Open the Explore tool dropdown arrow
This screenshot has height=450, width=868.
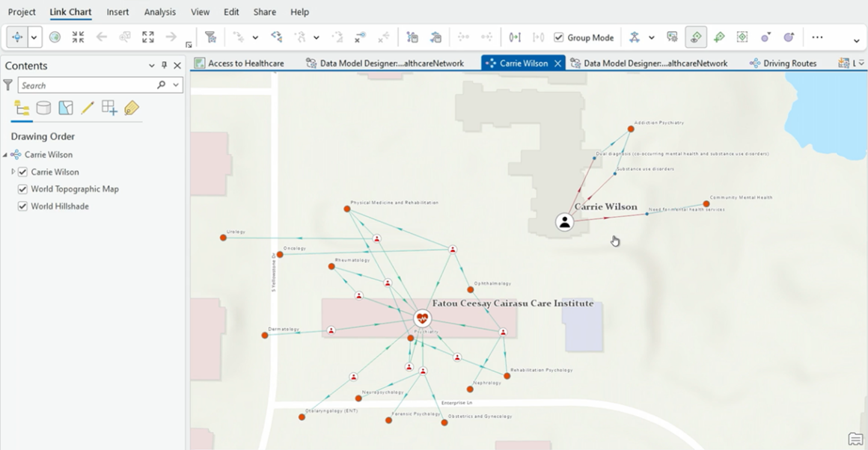click(x=34, y=37)
